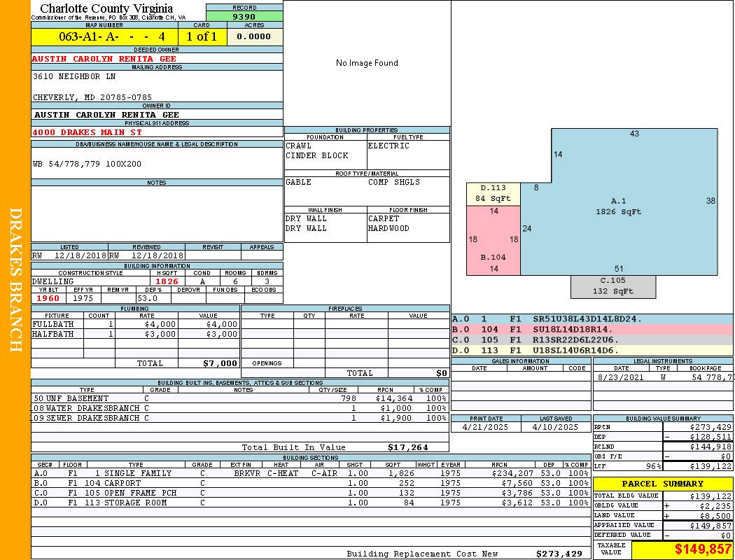Click 113 STORAGE ROOM section row
The width and height of the screenshot is (735, 560).
pyautogui.click(x=311, y=503)
